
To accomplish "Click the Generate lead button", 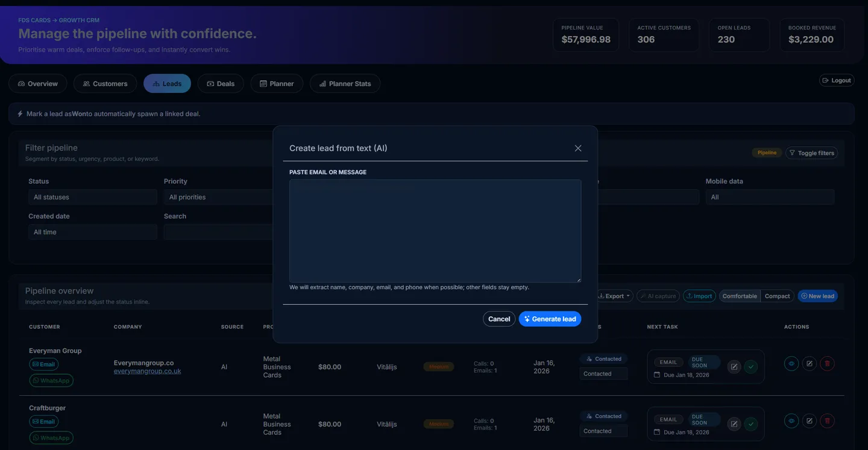I will [550, 319].
